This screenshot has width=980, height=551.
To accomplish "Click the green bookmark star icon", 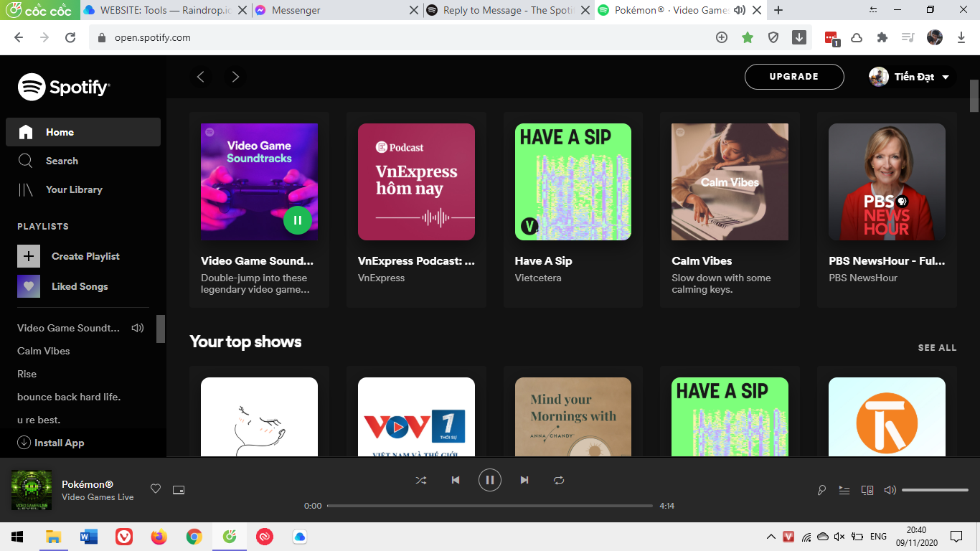I will pos(748,37).
